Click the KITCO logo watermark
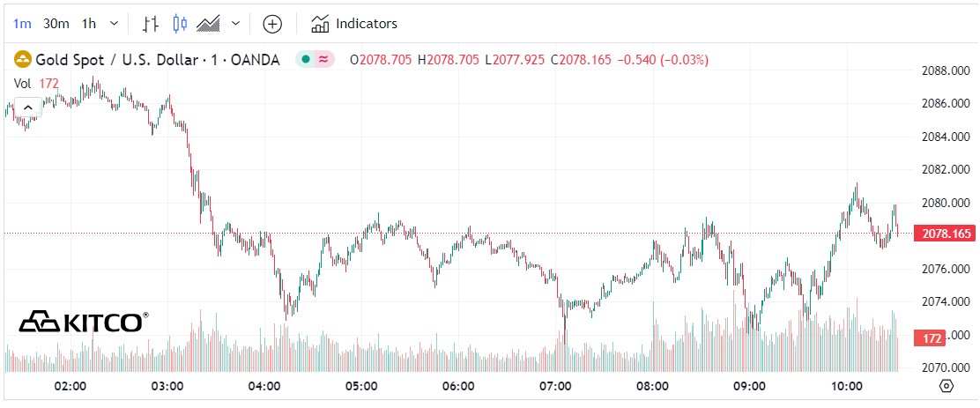 pyautogui.click(x=84, y=322)
